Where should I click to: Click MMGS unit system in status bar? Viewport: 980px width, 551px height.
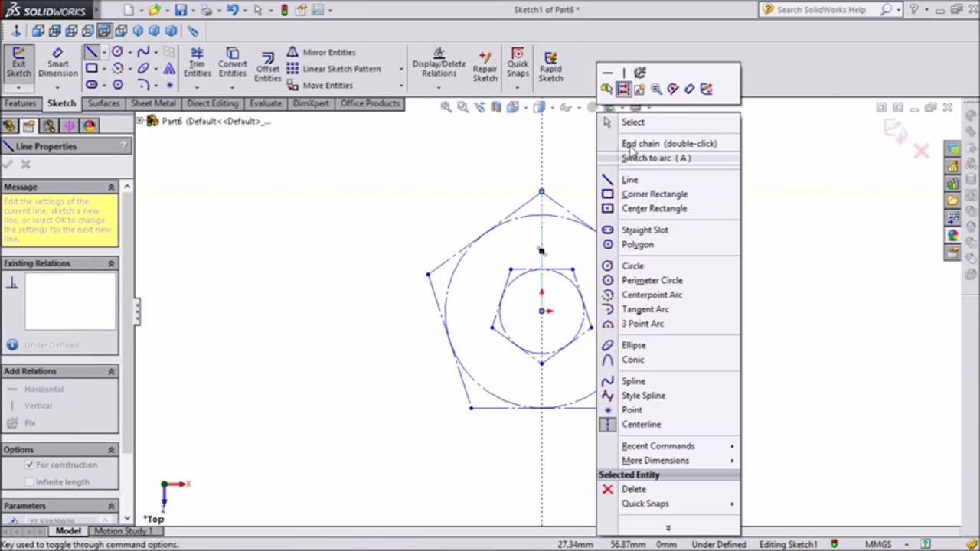click(877, 545)
